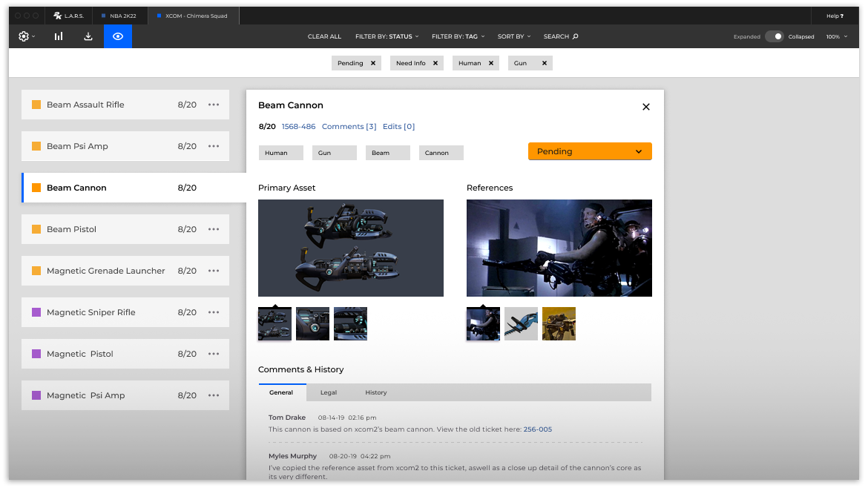Open the bar chart statistics view

pyautogui.click(x=58, y=36)
